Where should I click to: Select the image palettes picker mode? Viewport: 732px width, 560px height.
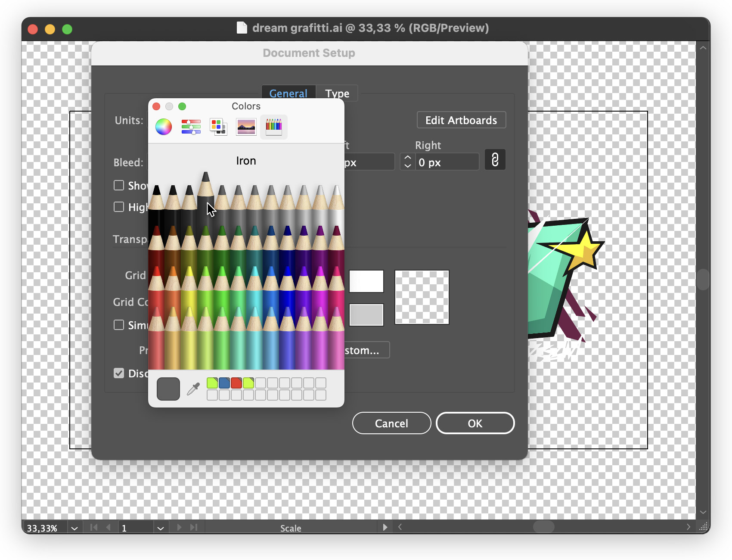pos(246,127)
